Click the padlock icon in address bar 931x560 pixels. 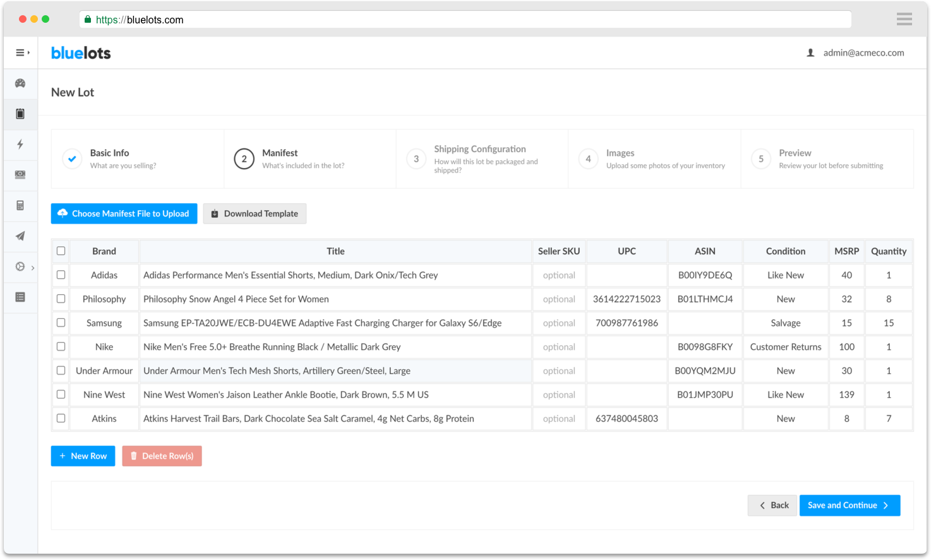click(x=88, y=20)
